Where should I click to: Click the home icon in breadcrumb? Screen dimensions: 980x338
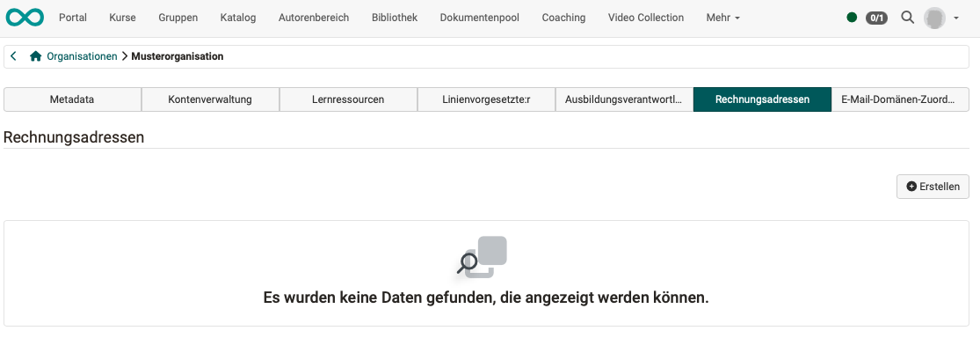point(36,56)
